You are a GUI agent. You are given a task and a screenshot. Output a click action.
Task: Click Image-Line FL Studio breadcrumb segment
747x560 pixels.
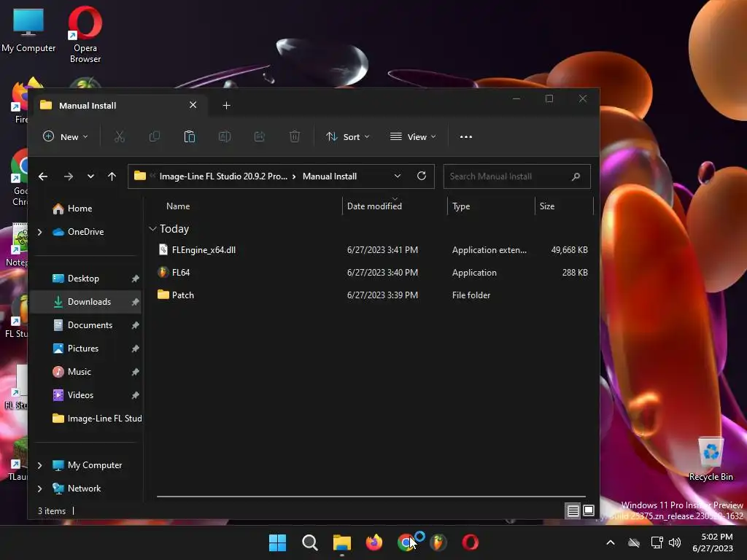[223, 176]
